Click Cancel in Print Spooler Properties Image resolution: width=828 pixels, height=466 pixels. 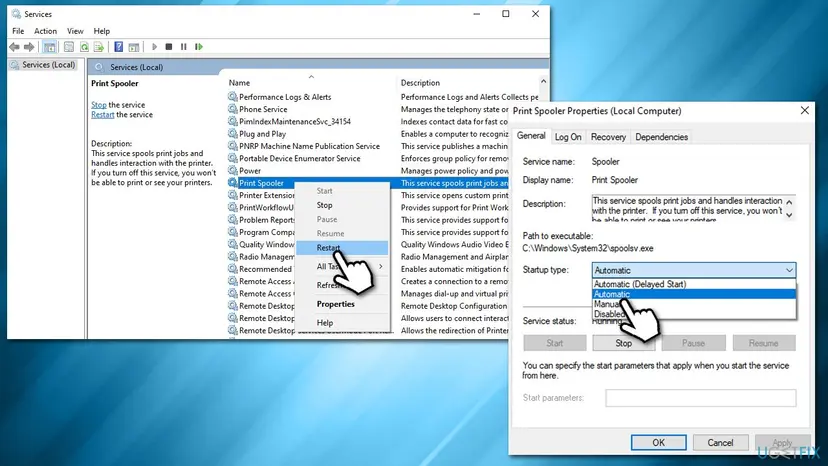(720, 443)
